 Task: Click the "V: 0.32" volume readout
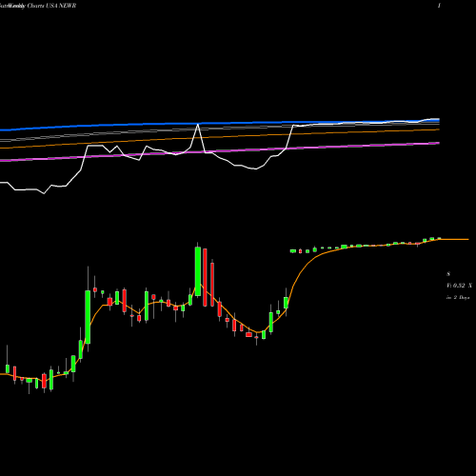click(x=456, y=286)
